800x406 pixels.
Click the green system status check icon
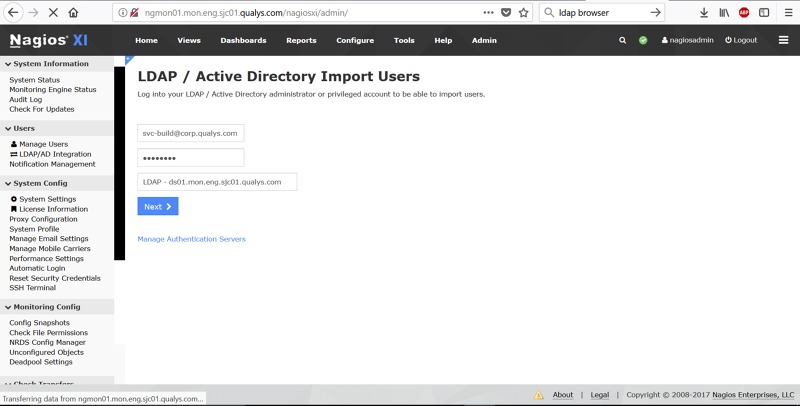pos(643,40)
